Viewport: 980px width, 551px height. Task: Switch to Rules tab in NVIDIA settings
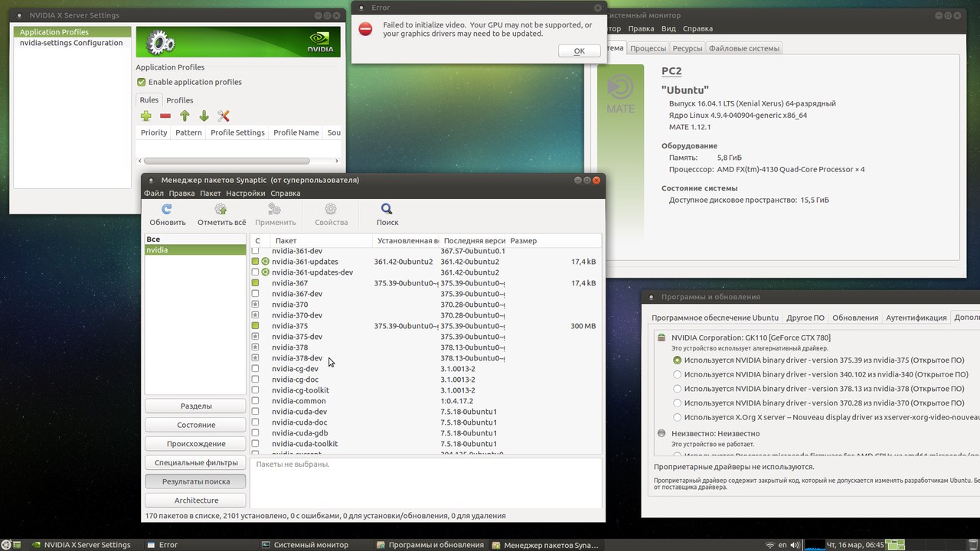pos(149,100)
